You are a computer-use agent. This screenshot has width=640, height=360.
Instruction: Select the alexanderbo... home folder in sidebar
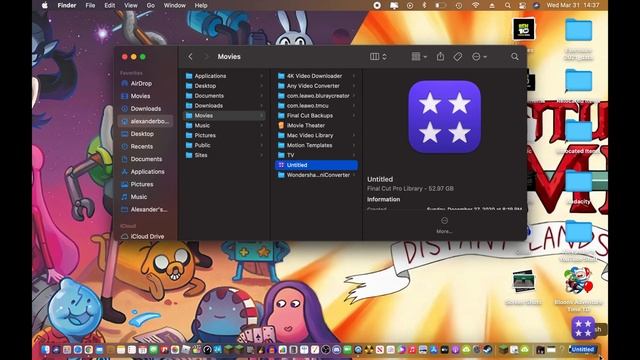[x=145, y=121]
